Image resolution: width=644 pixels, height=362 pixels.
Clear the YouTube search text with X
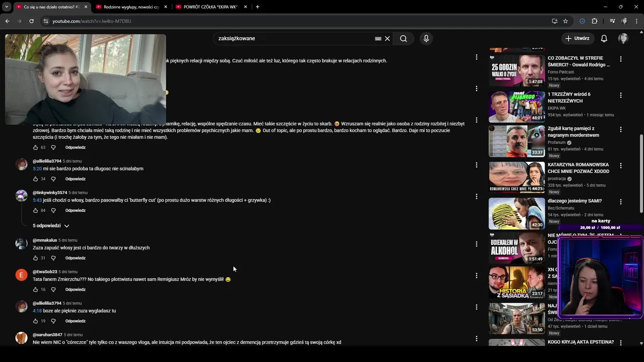coord(387,39)
